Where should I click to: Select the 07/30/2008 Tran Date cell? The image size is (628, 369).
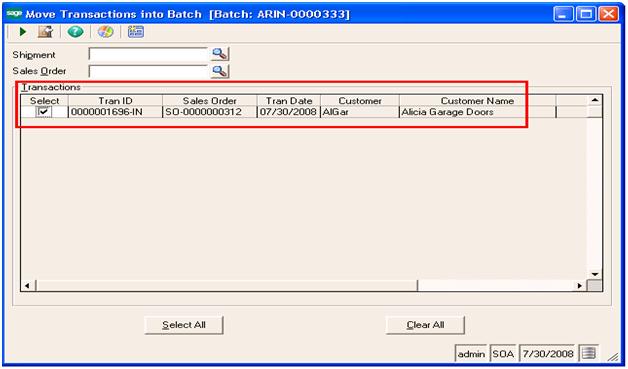[x=289, y=112]
